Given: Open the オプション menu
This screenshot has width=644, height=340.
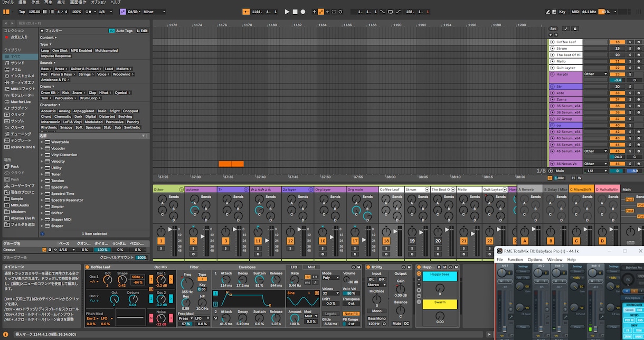Looking at the screenshot, I should [98, 3].
